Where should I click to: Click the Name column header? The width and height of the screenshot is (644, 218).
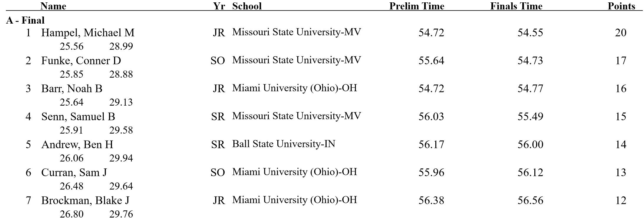(53, 6)
